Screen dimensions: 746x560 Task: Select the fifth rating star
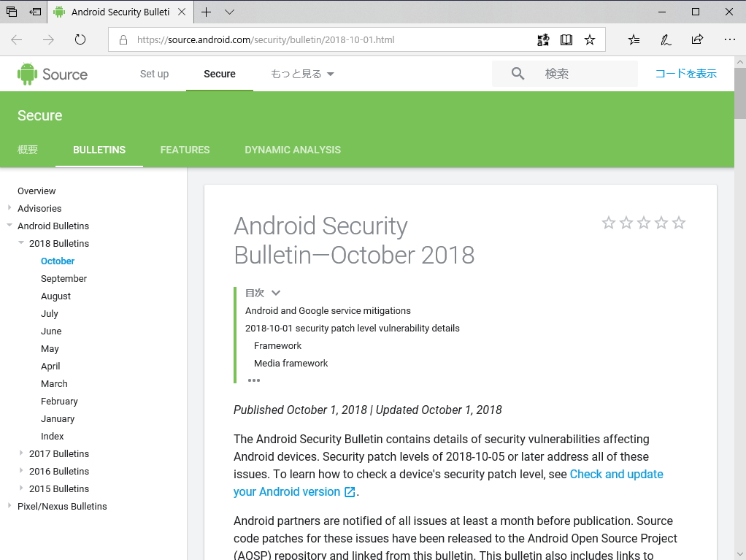click(x=680, y=223)
